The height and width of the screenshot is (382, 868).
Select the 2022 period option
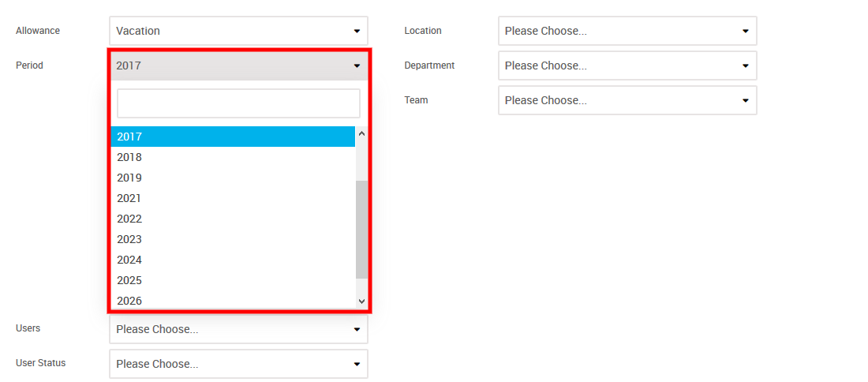[233, 219]
